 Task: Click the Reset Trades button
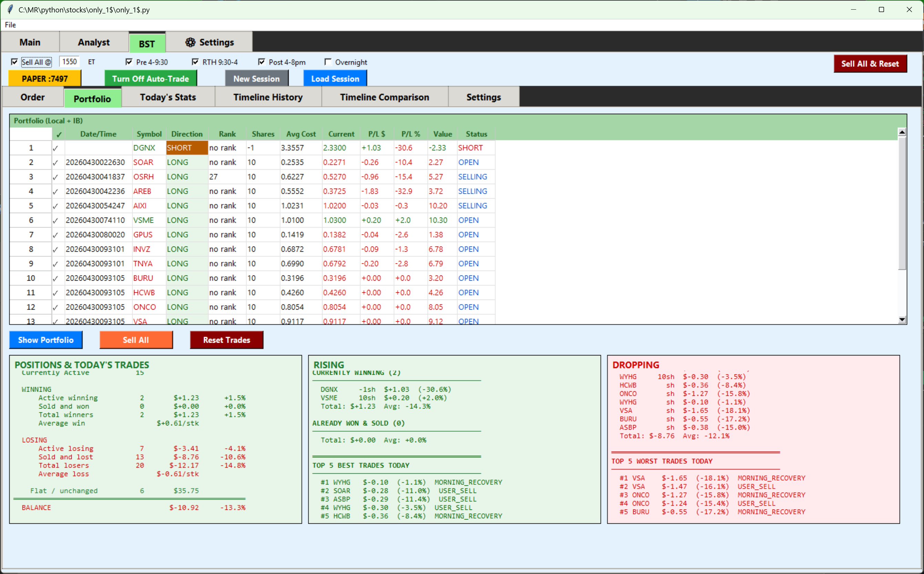(x=226, y=340)
